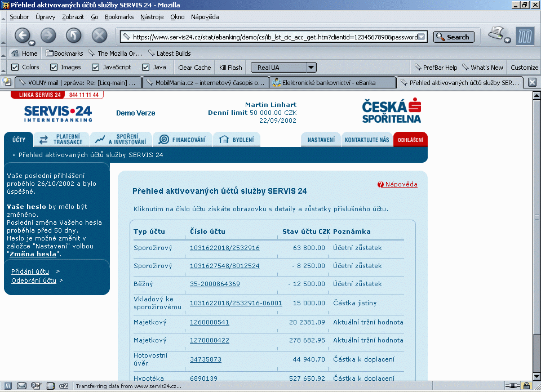This screenshot has width=541, height=392.
Task: Open the address bar history dropdown arrow
Action: (x=422, y=37)
